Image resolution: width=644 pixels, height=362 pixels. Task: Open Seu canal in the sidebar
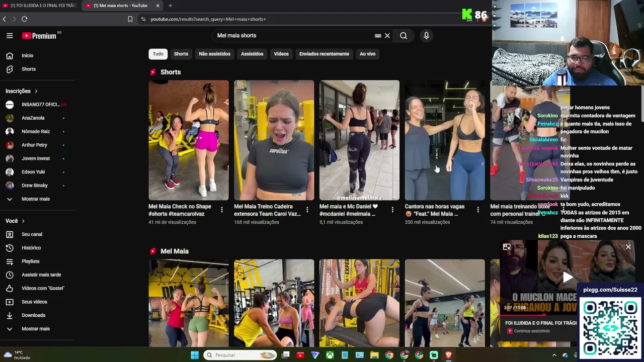[32, 234]
